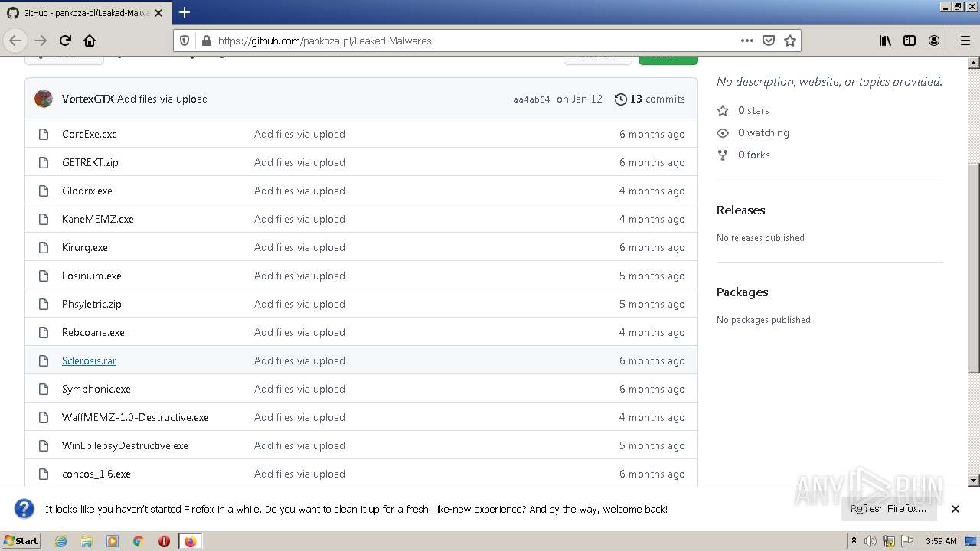Open the CoreExe.exe file link
The width and height of the screenshot is (980, 551).
pyautogui.click(x=90, y=134)
